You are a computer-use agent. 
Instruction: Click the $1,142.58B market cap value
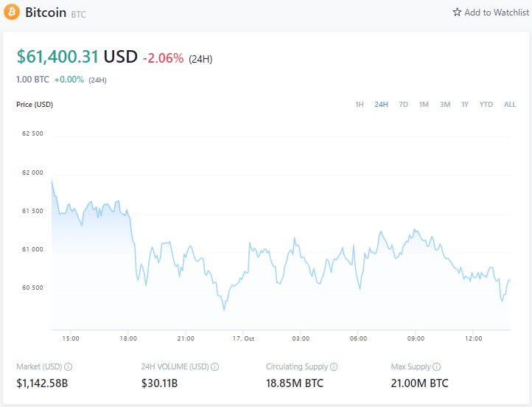pos(42,383)
